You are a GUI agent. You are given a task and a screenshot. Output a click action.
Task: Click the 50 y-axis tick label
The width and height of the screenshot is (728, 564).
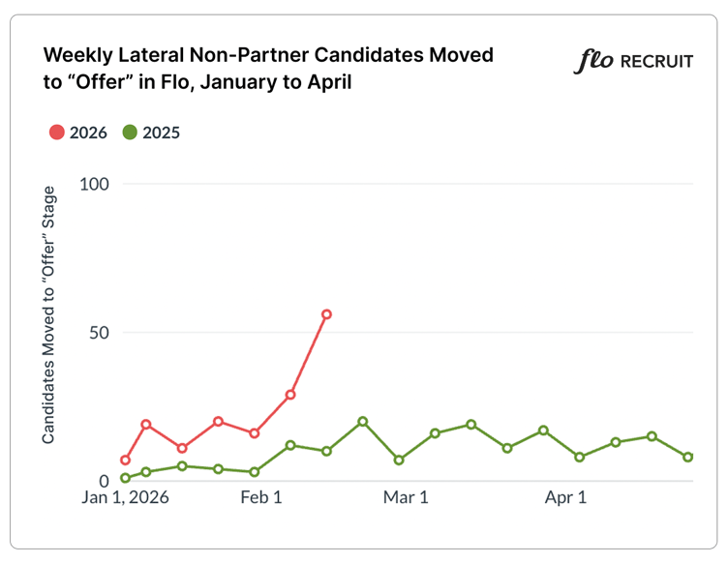coord(98,333)
